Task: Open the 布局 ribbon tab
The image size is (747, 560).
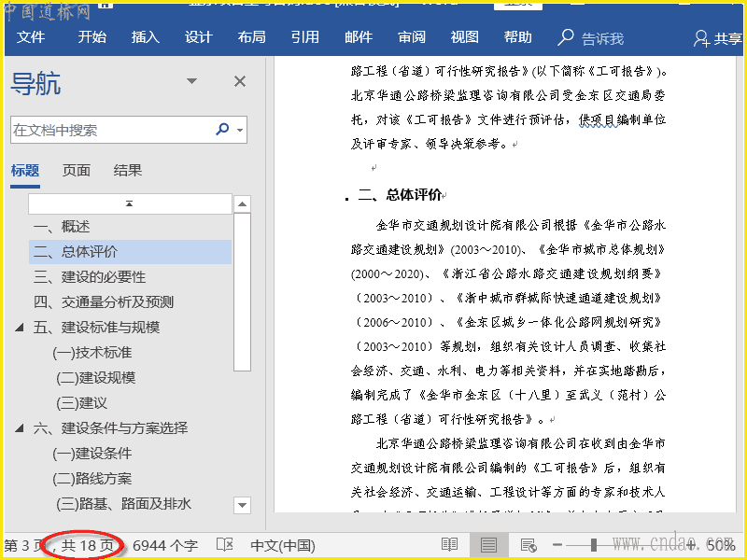Action: (x=251, y=37)
